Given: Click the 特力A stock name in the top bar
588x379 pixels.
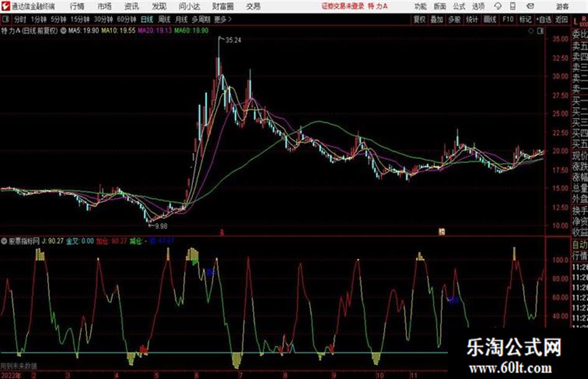Looking at the screenshot, I should click(x=378, y=6).
